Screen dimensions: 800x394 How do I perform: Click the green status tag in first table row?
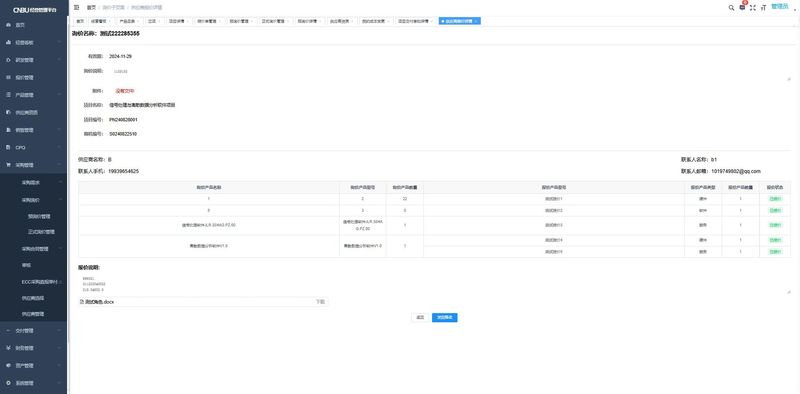(x=775, y=199)
